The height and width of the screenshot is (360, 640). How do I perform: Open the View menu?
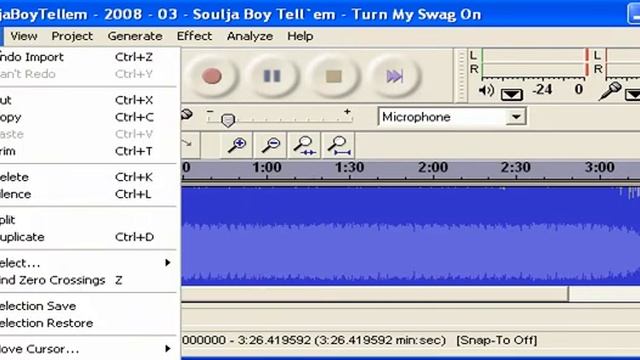point(24,36)
